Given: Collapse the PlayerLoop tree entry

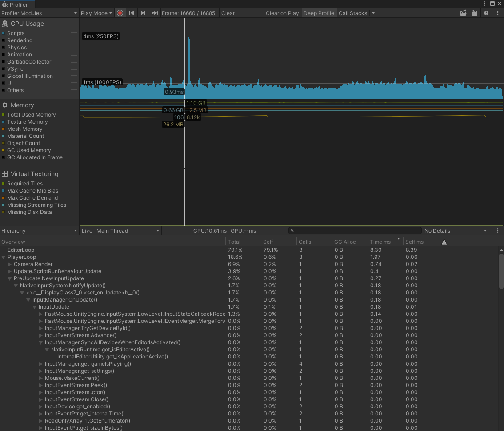Looking at the screenshot, I should pyautogui.click(x=4, y=257).
